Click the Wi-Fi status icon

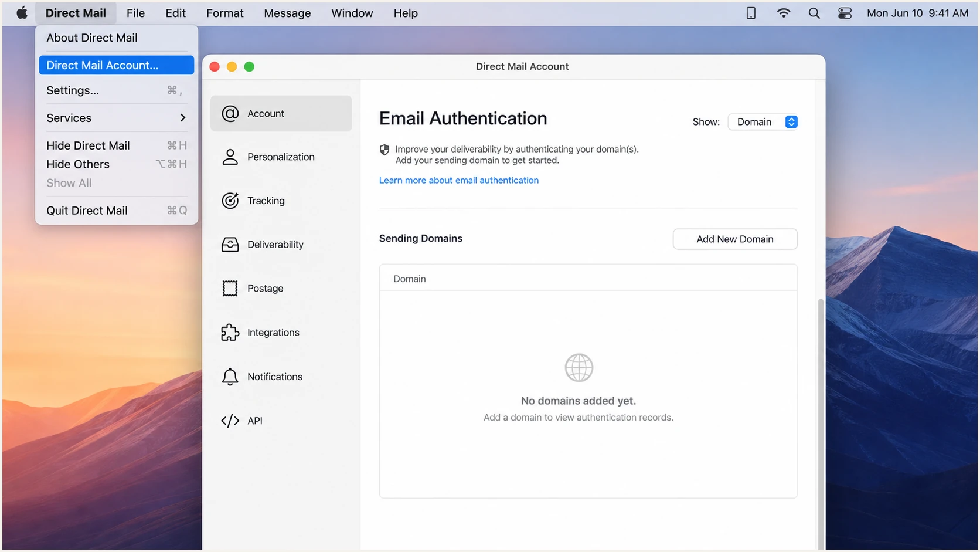pos(783,13)
